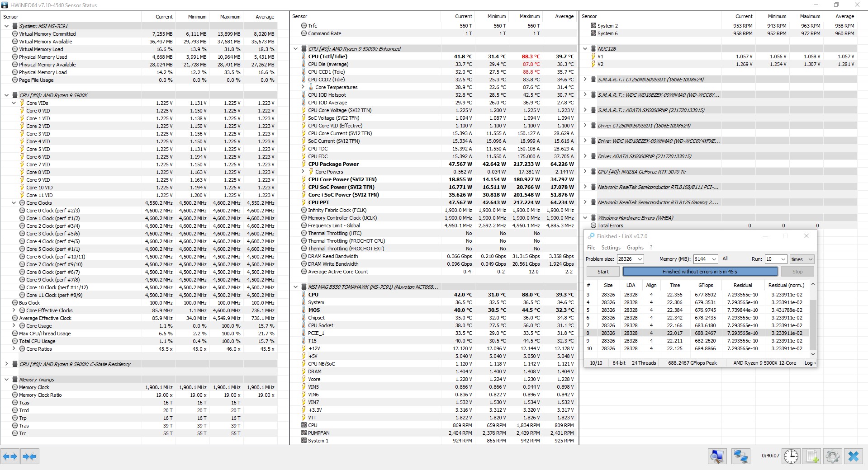Image resolution: width=868 pixels, height=470 pixels.
Task: Click the LinX gear icon in title bar
Action: tap(591, 236)
